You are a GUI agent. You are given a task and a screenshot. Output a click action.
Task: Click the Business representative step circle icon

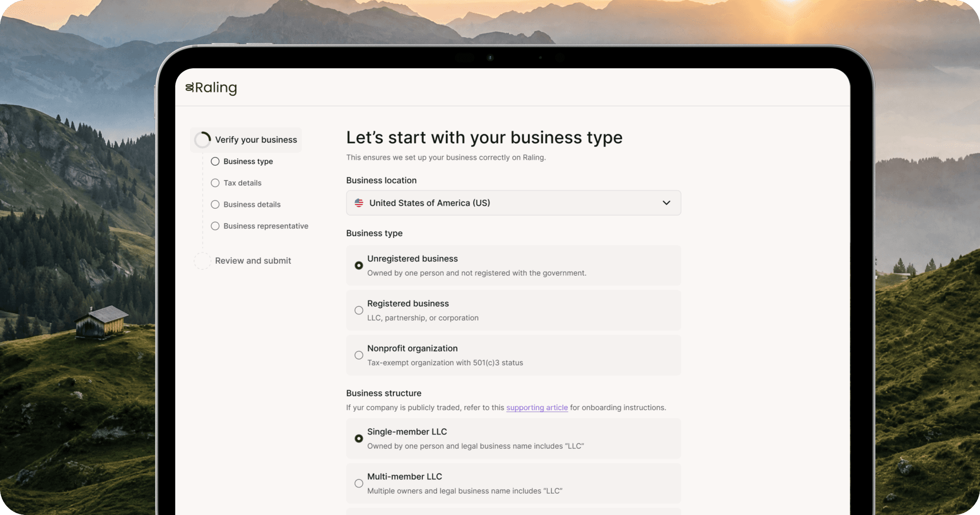pos(215,226)
